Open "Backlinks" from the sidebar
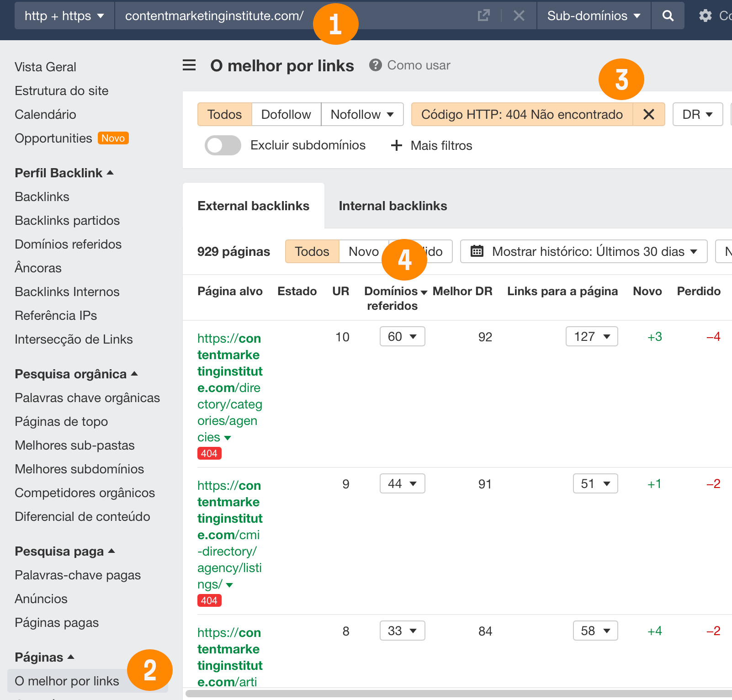Screen dimensions: 732x700 tap(41, 196)
